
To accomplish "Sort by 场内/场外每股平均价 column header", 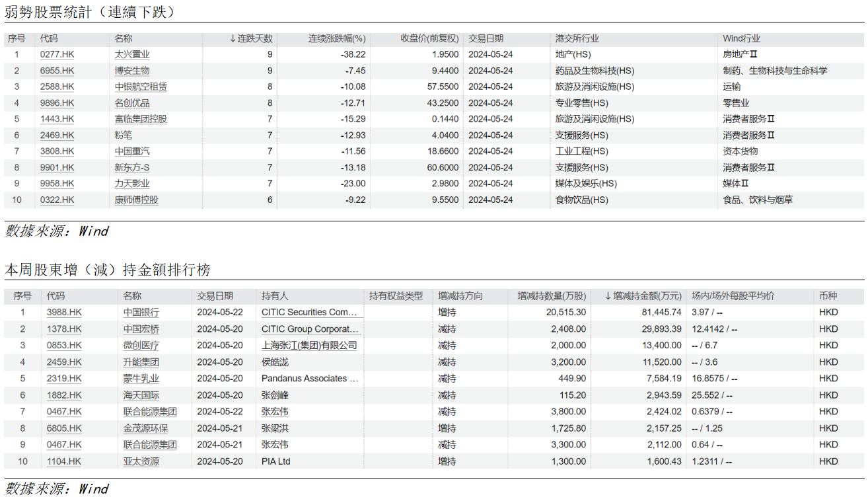I will (x=733, y=296).
